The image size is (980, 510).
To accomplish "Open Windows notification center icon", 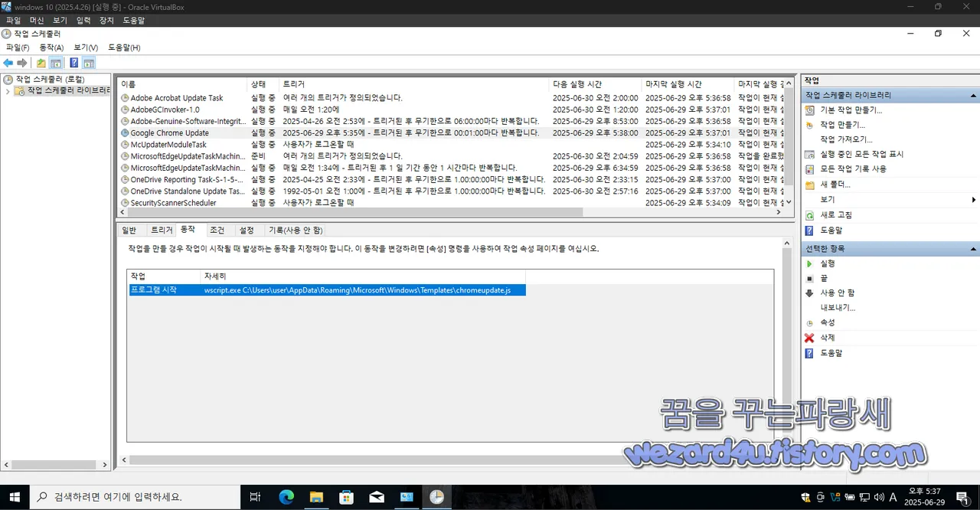I will pos(962,497).
